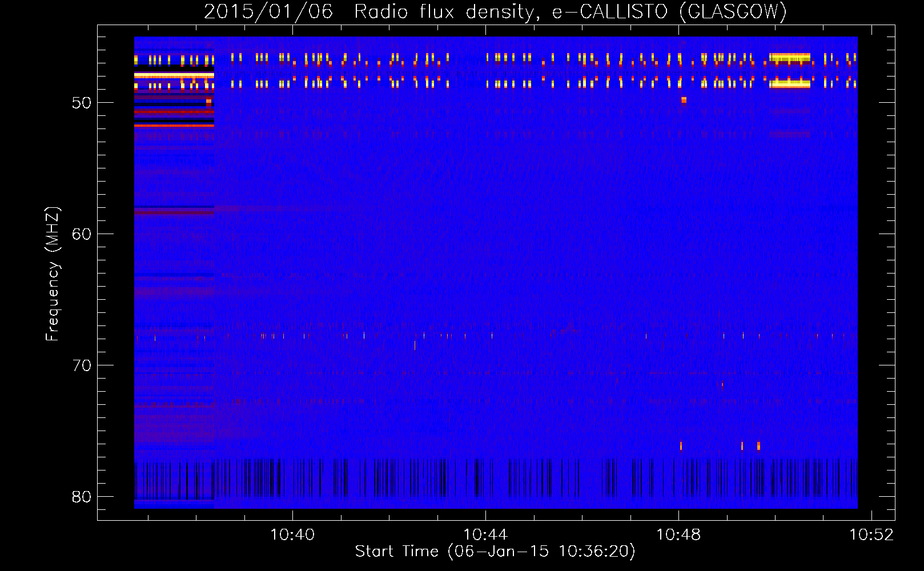Click the 50 frequency tick label

pos(82,103)
